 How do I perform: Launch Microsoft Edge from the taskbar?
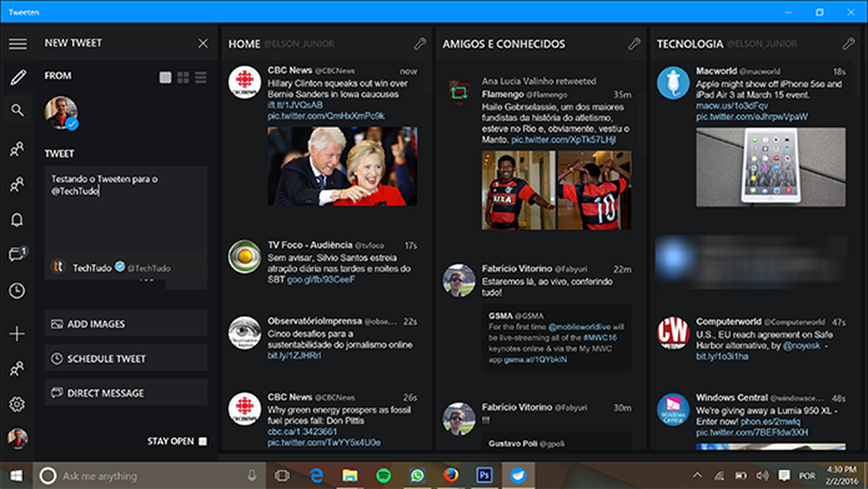point(316,475)
